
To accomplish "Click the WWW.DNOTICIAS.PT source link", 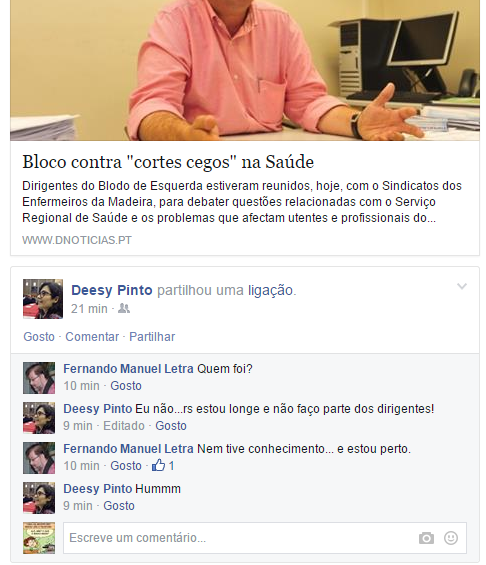I will 77,240.
